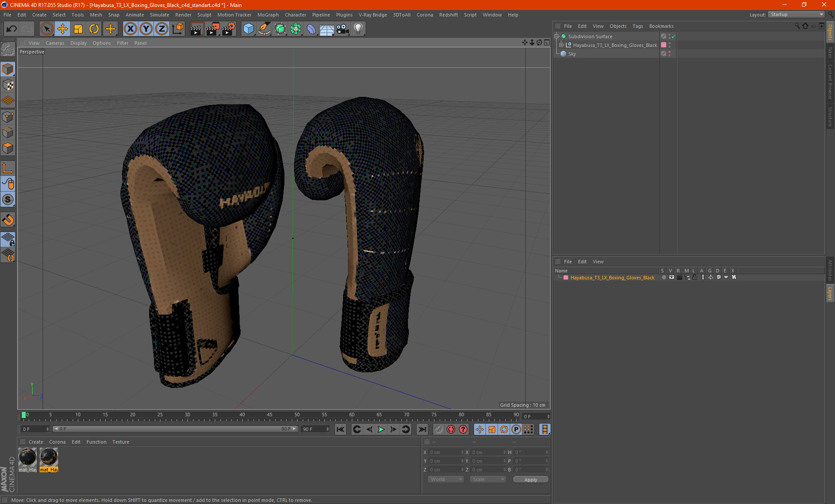Expand Hayabusa_T3_LX_Boxing_Gloves_Black object tree
The height and width of the screenshot is (504, 835).
point(561,45)
